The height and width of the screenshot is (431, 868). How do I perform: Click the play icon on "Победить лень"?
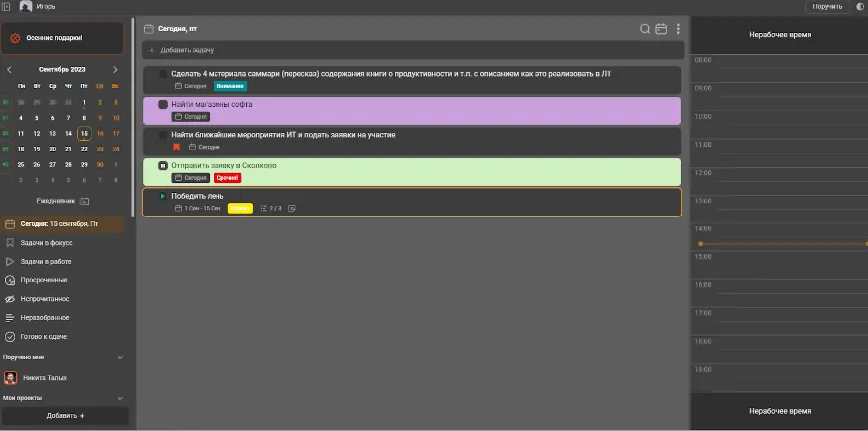163,196
